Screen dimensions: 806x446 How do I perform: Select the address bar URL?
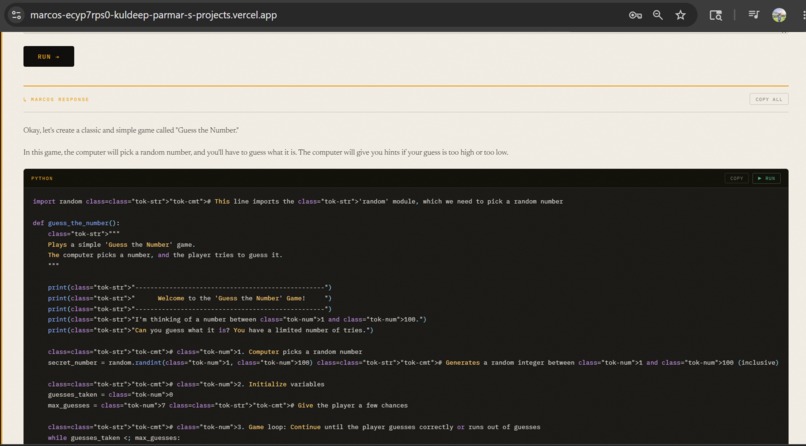click(153, 15)
